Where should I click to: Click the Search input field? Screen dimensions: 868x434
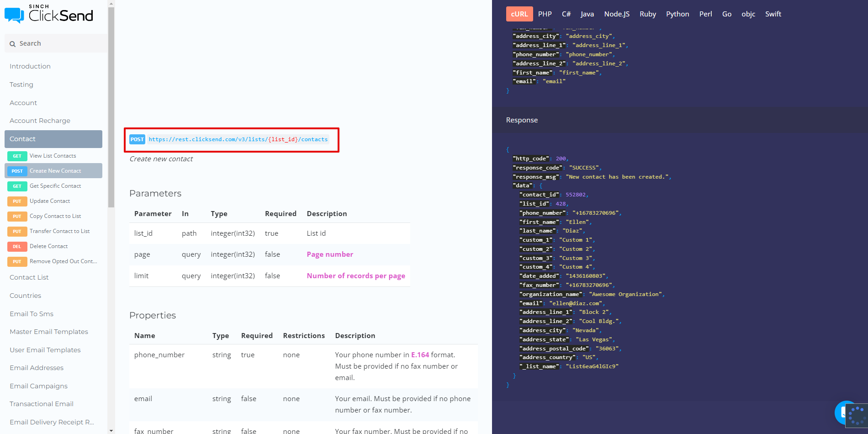click(56, 43)
